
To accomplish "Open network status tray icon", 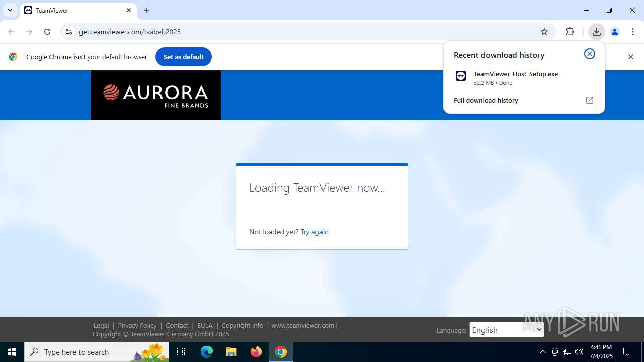I will pyautogui.click(x=567, y=352).
